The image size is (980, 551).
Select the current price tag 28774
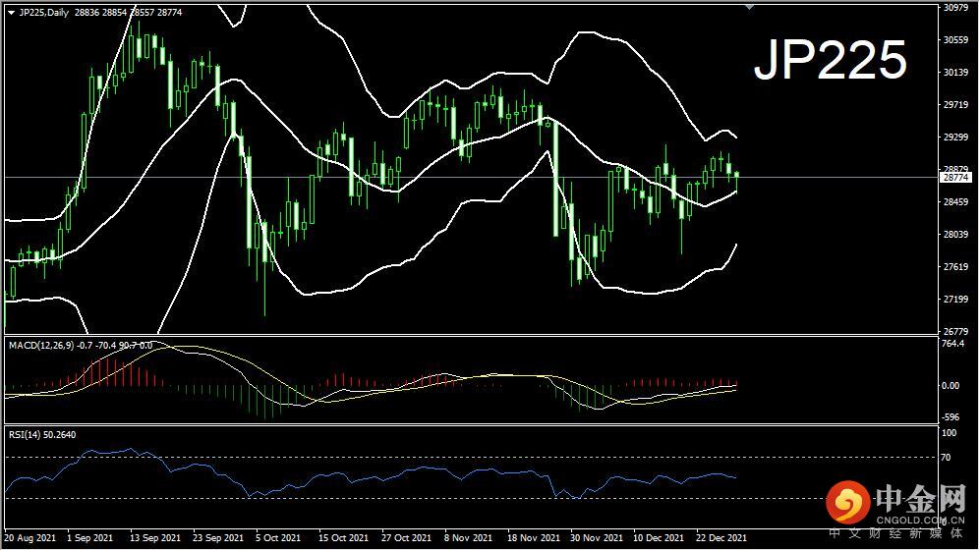(x=956, y=178)
